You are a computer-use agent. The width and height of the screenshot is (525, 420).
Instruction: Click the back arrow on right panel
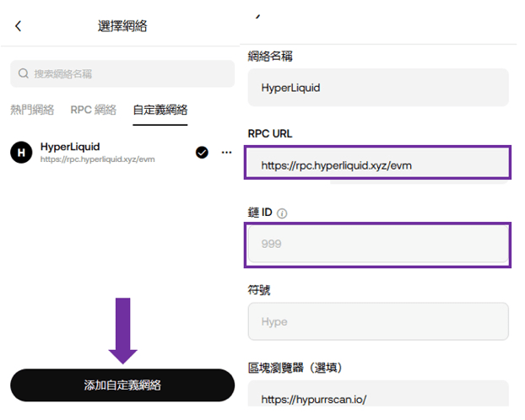point(257,16)
